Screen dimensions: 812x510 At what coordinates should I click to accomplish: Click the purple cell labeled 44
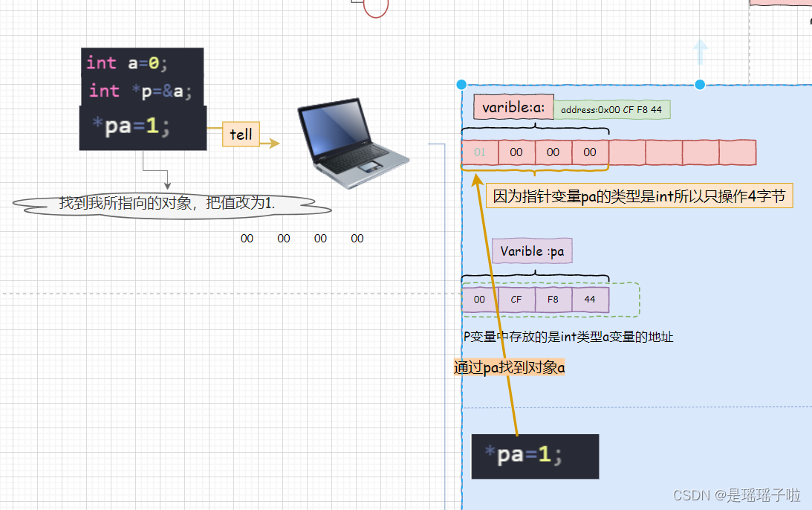pyautogui.click(x=591, y=300)
